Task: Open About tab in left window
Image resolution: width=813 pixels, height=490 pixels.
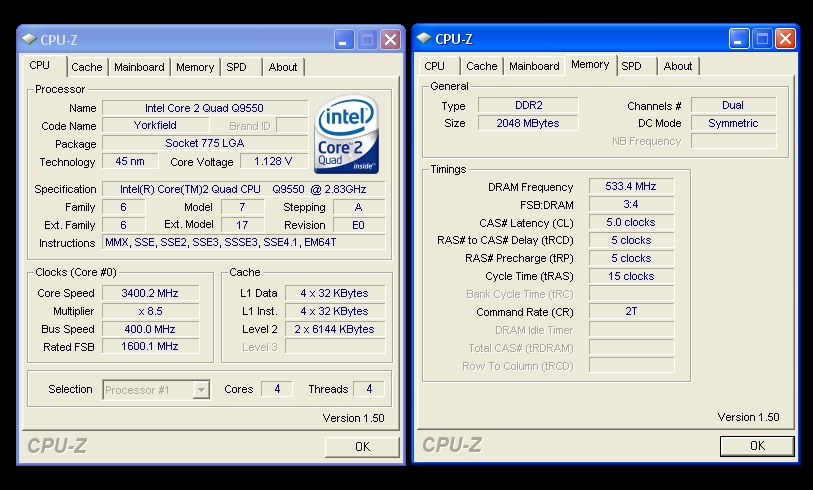Action: (283, 67)
